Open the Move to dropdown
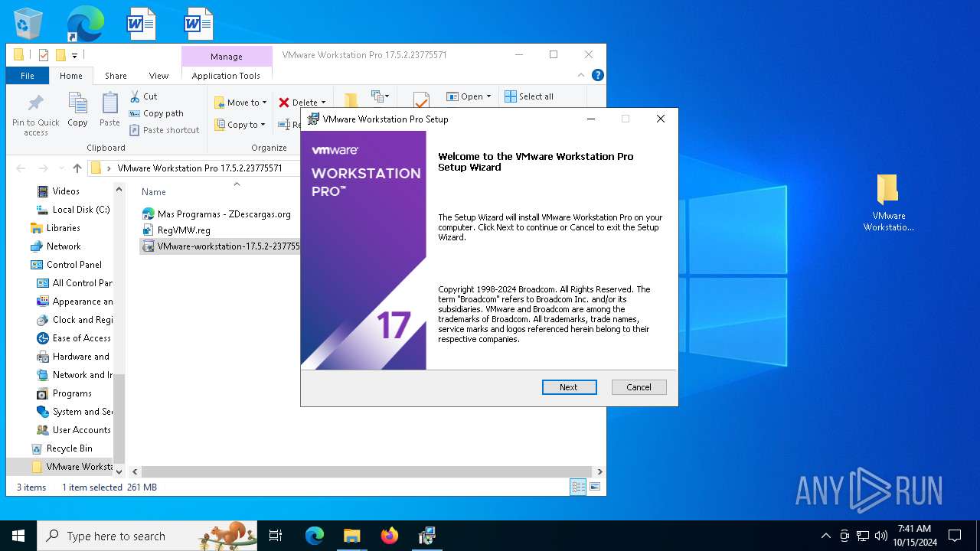Screen dimensions: 980x551 [x=240, y=103]
